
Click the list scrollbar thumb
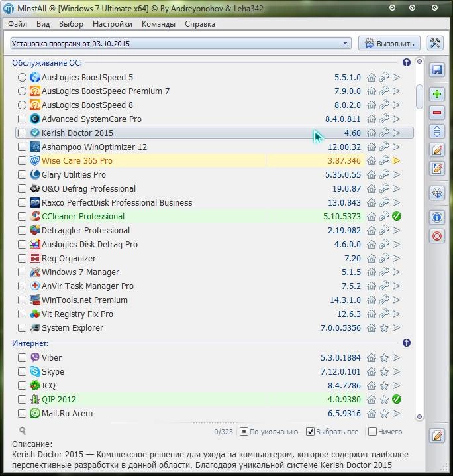point(419,97)
